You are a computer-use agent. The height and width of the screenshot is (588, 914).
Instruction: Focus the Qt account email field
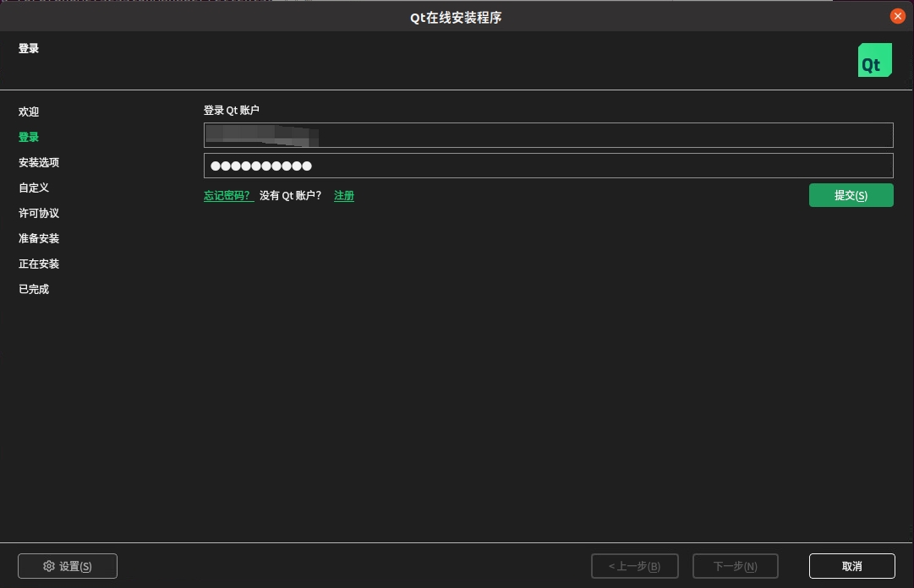[548, 135]
